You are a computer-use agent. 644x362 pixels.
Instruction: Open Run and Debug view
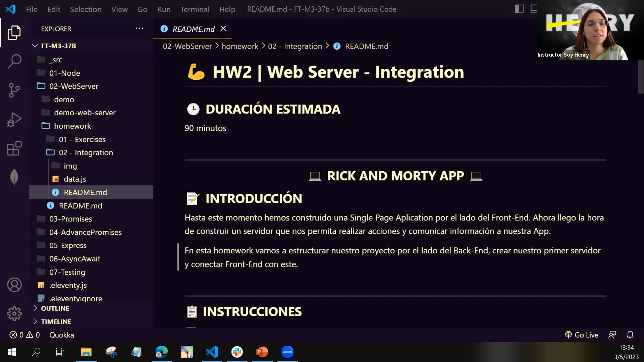click(x=14, y=120)
